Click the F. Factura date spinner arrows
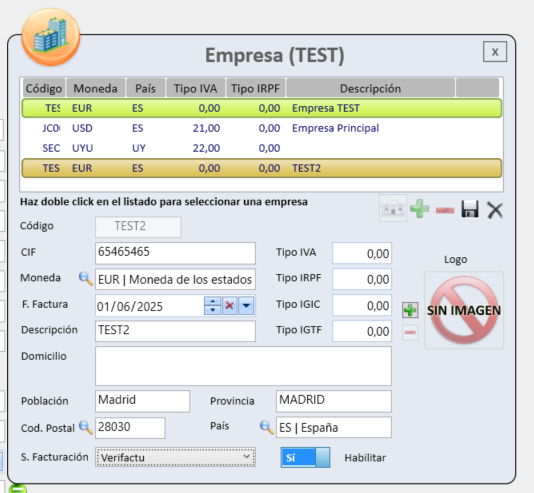This screenshot has width=534, height=493. [213, 305]
